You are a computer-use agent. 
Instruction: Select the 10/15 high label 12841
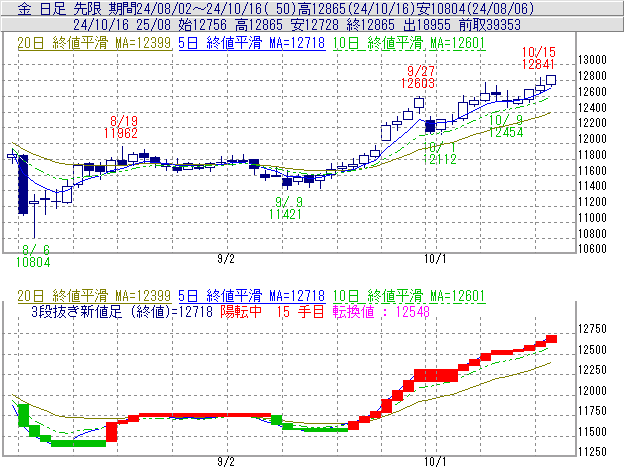(x=539, y=63)
